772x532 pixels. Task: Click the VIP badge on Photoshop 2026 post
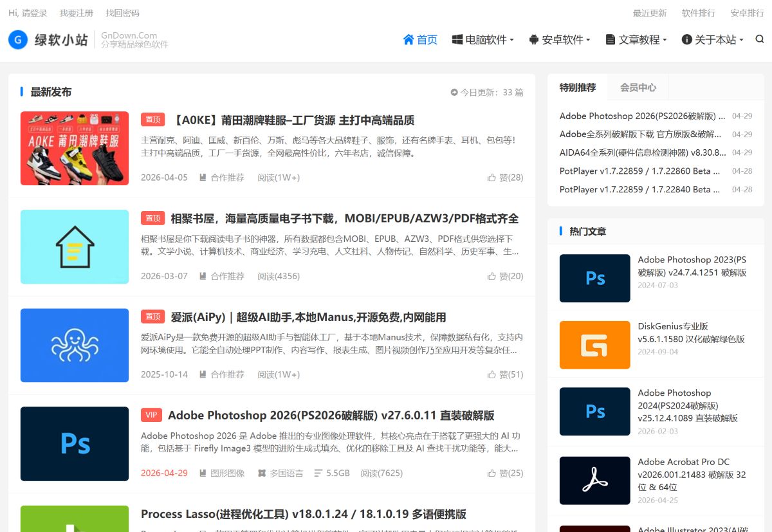152,416
